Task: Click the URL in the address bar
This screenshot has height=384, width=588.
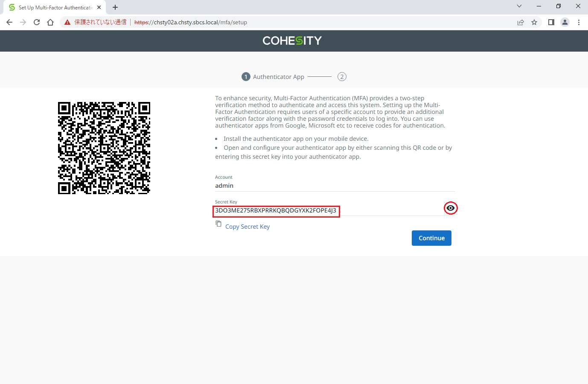Action: pos(191,22)
